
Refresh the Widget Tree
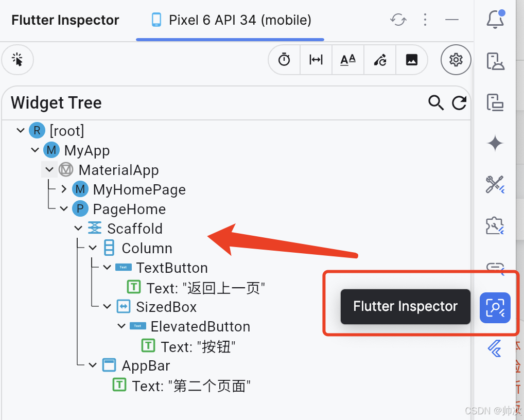click(x=459, y=102)
